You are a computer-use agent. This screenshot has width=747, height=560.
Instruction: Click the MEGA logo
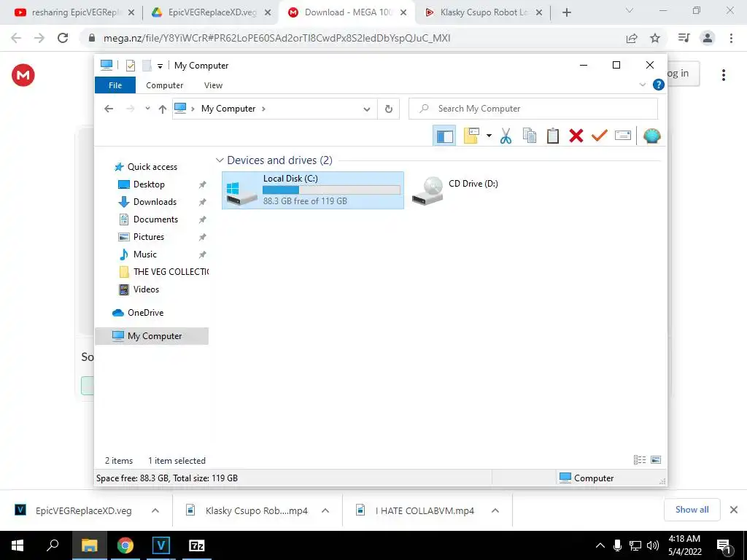23,75
